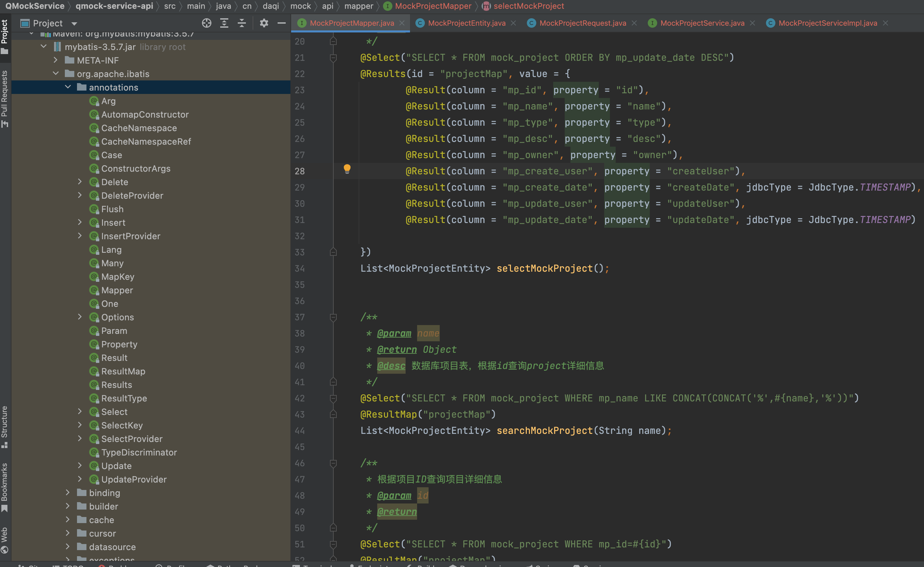Hide the Project tool window with minus icon
924x567 pixels.
coord(282,23)
